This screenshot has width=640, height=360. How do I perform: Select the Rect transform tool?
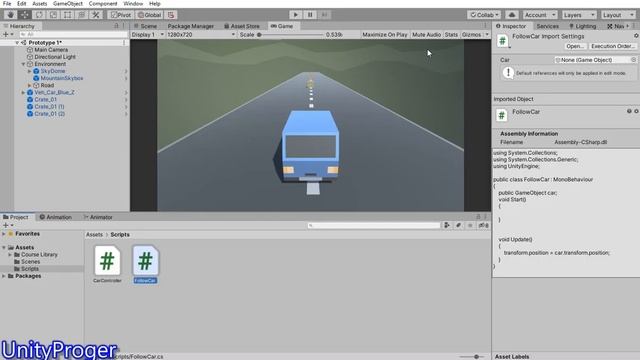coord(67,15)
